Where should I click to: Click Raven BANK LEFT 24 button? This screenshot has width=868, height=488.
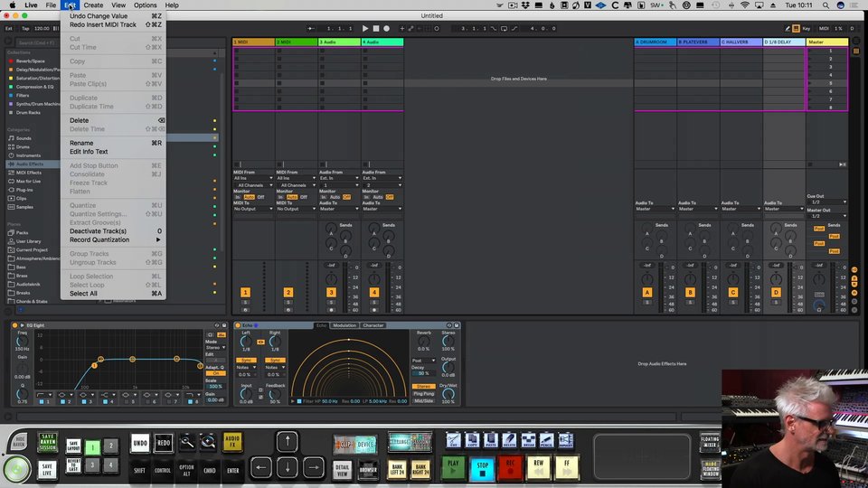tap(396, 470)
